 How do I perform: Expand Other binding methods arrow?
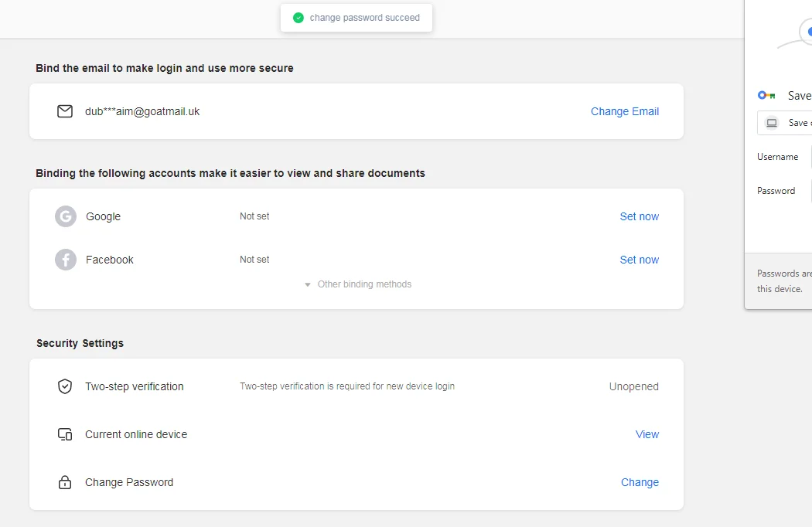pyautogui.click(x=308, y=284)
